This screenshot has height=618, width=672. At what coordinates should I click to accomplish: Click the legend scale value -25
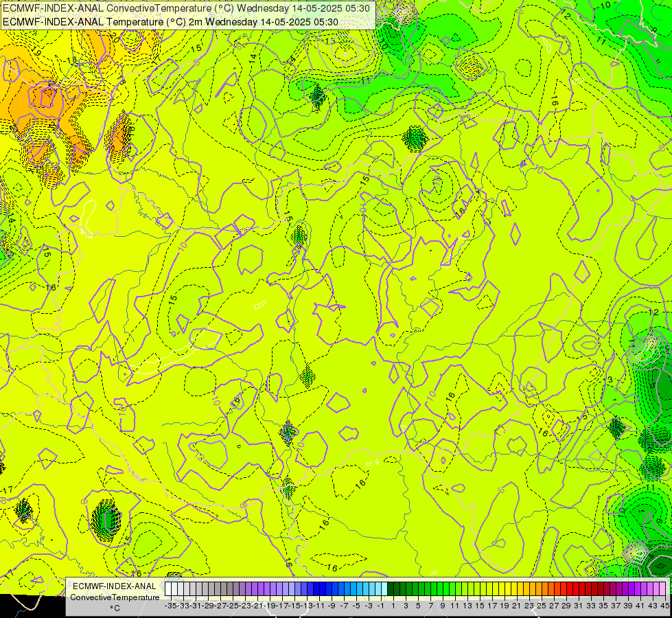(x=232, y=606)
